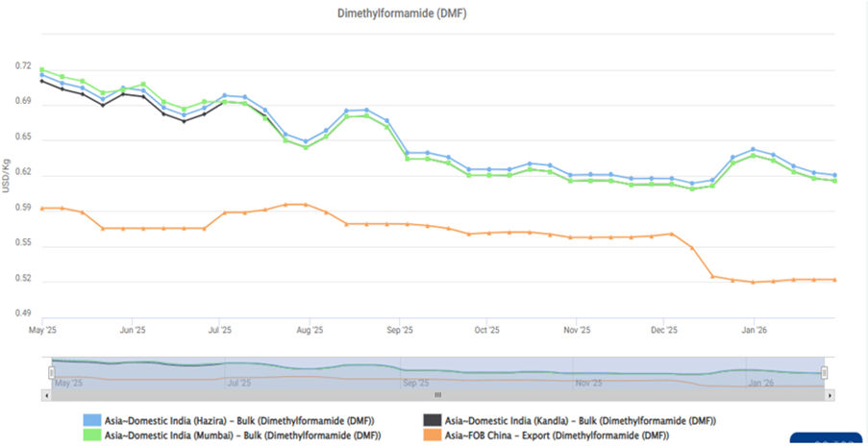Grab the right range handle of the navigator
This screenshot has height=447, width=868.
[825, 373]
